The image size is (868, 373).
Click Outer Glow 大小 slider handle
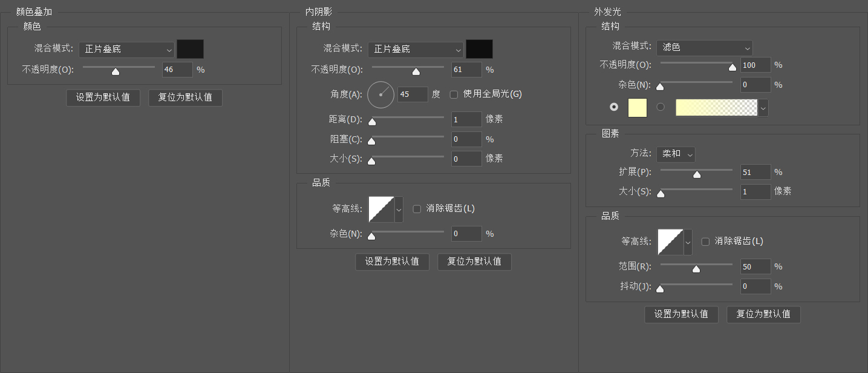coord(661,194)
